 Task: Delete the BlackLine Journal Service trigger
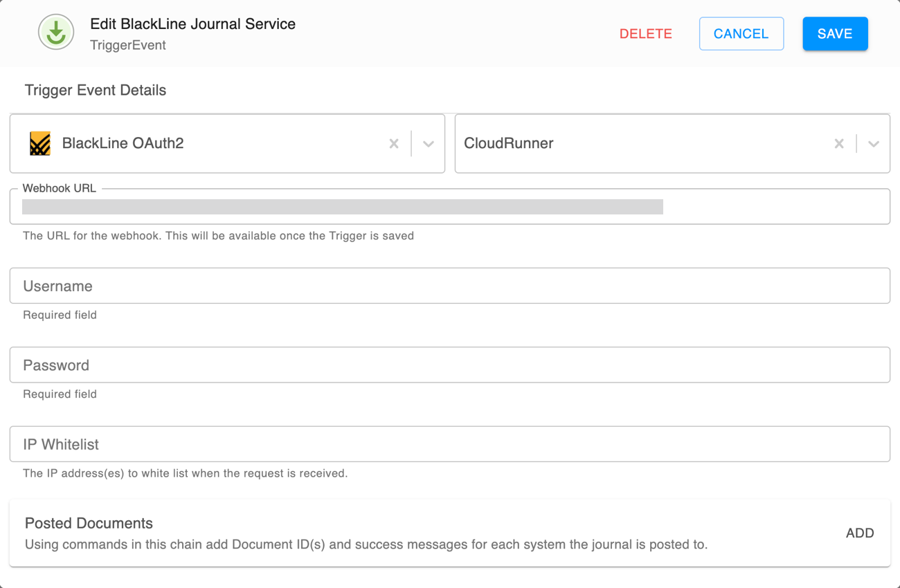tap(646, 34)
